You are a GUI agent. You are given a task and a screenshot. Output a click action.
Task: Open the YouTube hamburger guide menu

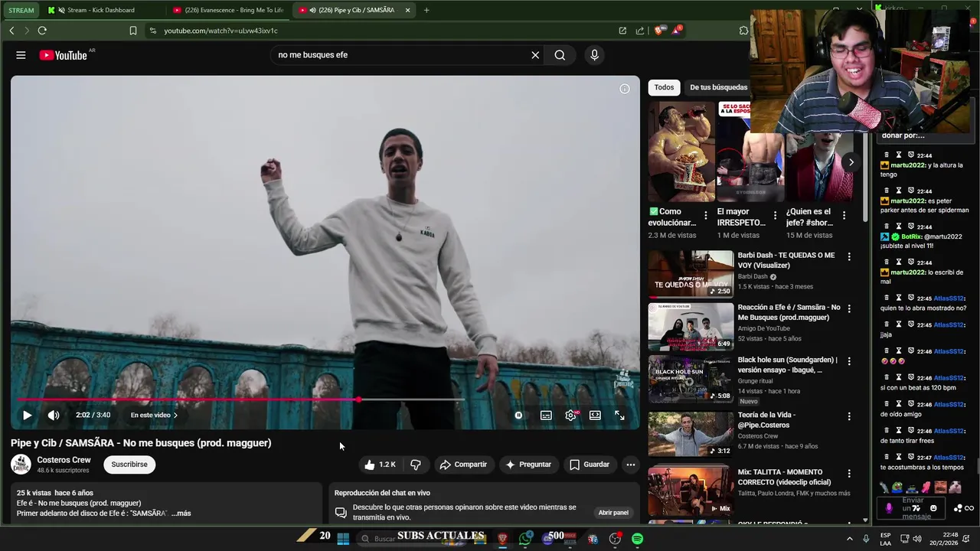click(x=21, y=55)
